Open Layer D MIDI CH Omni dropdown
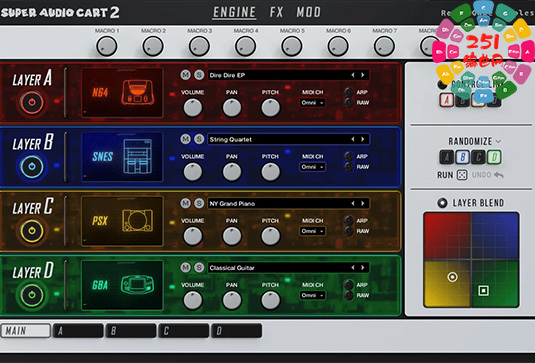 tap(312, 295)
